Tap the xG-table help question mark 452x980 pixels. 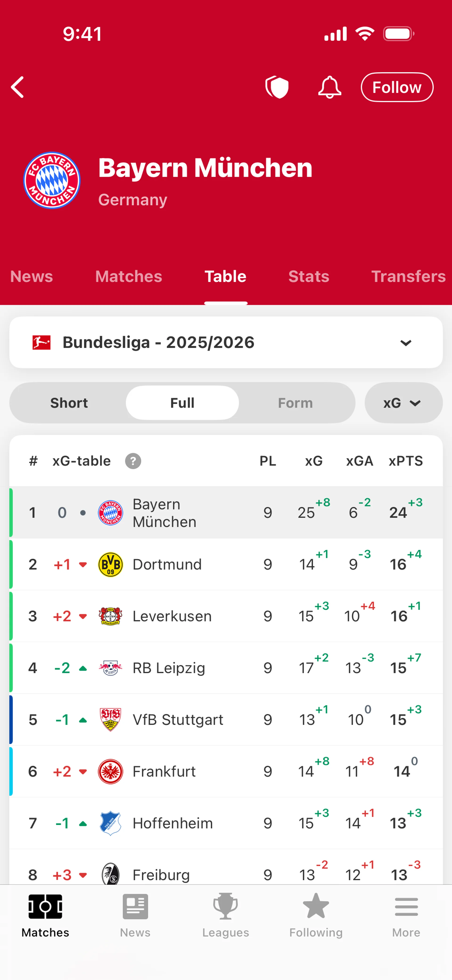[x=133, y=461]
